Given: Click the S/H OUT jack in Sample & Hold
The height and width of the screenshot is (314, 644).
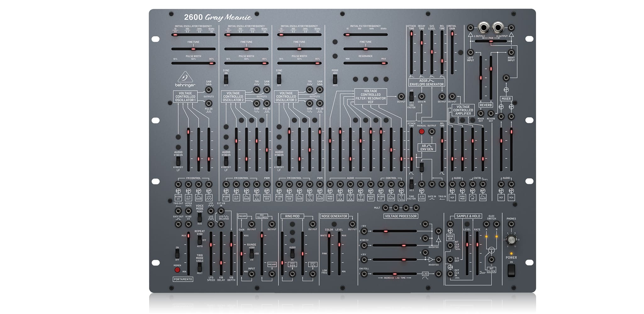Looking at the screenshot, I should point(450,259).
